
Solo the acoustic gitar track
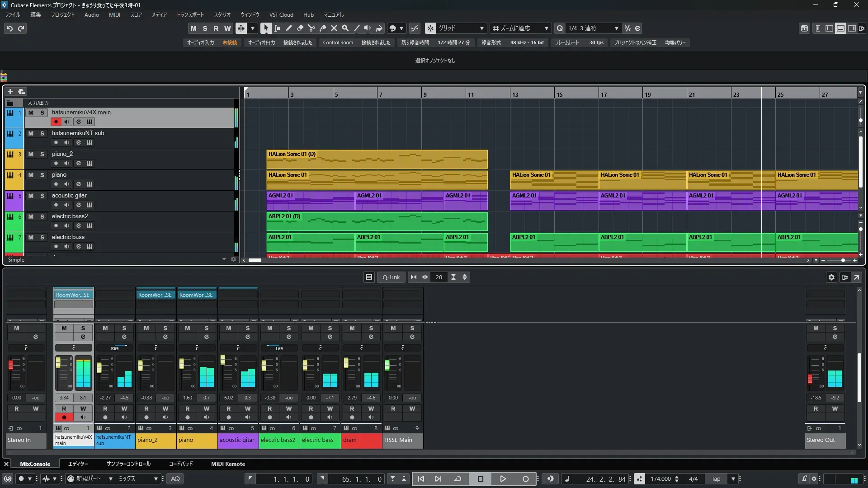[x=42, y=196]
